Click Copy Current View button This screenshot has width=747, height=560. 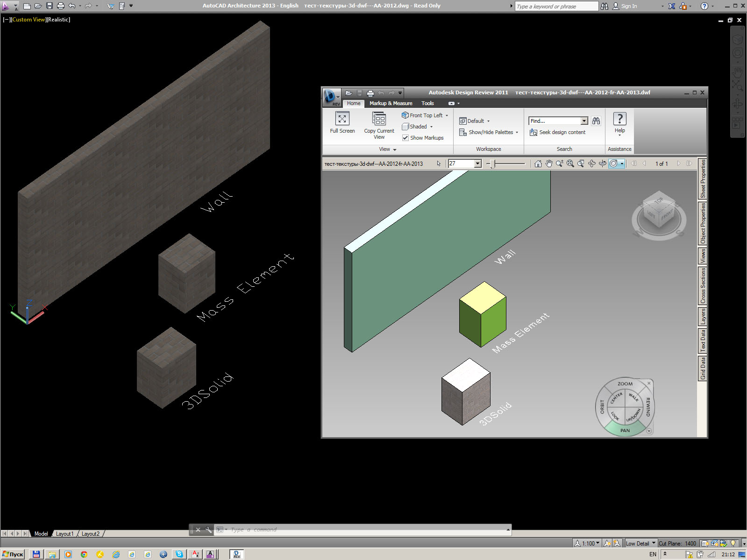tap(379, 126)
